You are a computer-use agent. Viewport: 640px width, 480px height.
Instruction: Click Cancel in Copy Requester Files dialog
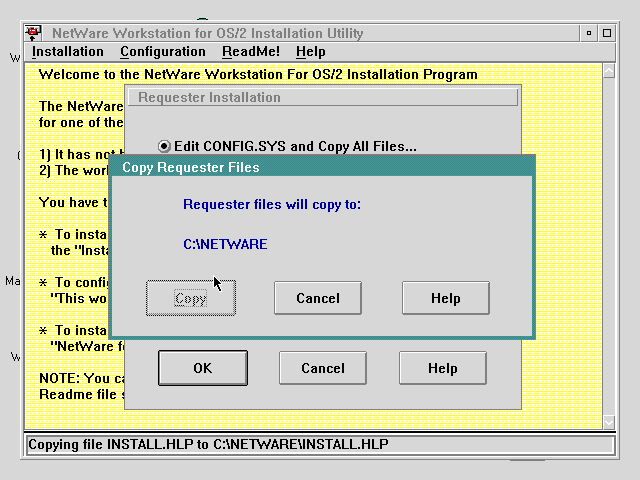318,298
